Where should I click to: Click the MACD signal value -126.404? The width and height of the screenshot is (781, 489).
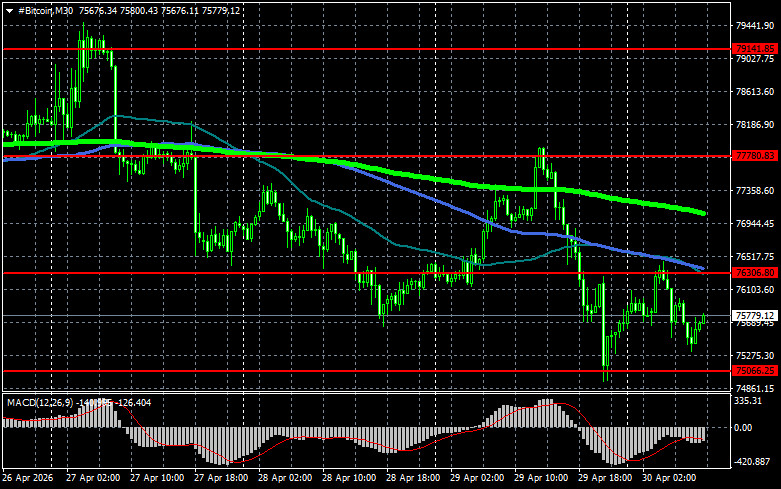[x=132, y=402]
